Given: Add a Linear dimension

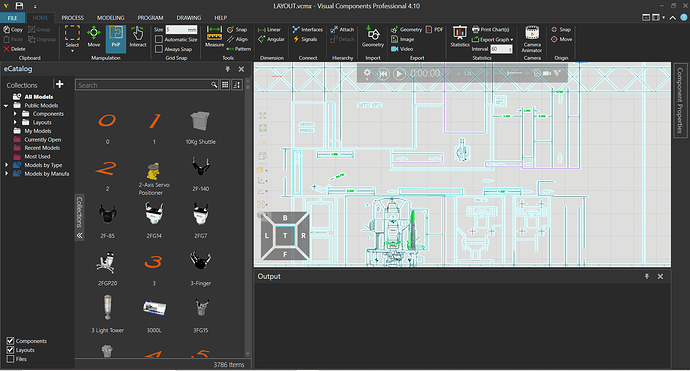Looking at the screenshot, I should click(269, 29).
